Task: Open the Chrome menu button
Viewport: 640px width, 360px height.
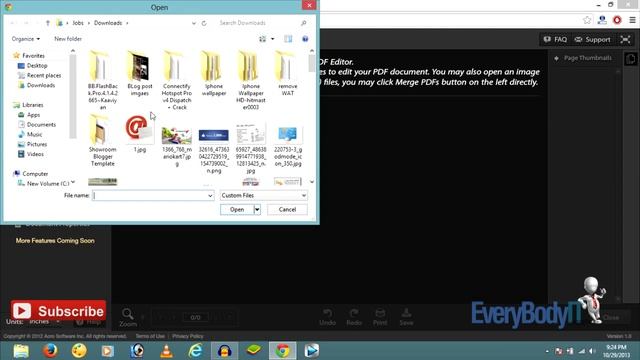Action: point(632,20)
